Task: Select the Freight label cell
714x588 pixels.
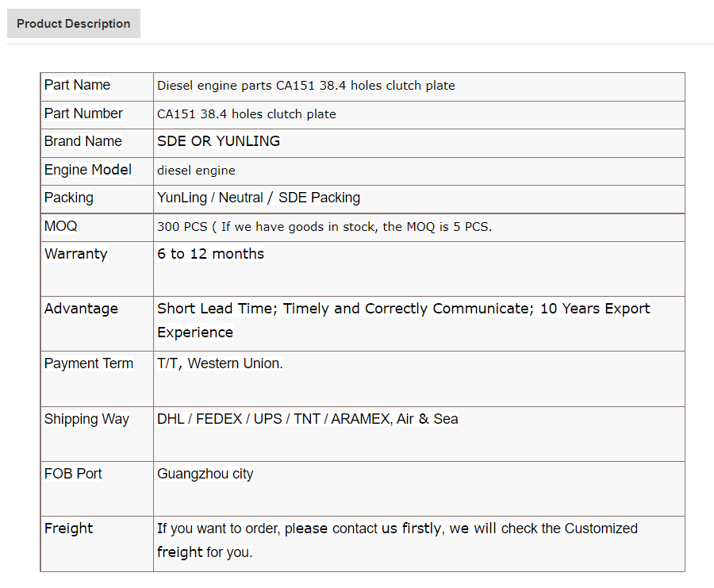Action: click(x=97, y=544)
